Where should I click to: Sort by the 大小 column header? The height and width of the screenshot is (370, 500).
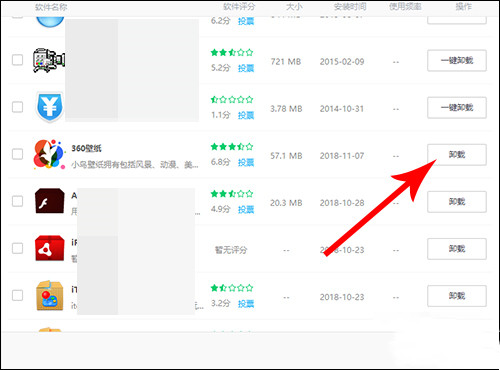pos(294,7)
